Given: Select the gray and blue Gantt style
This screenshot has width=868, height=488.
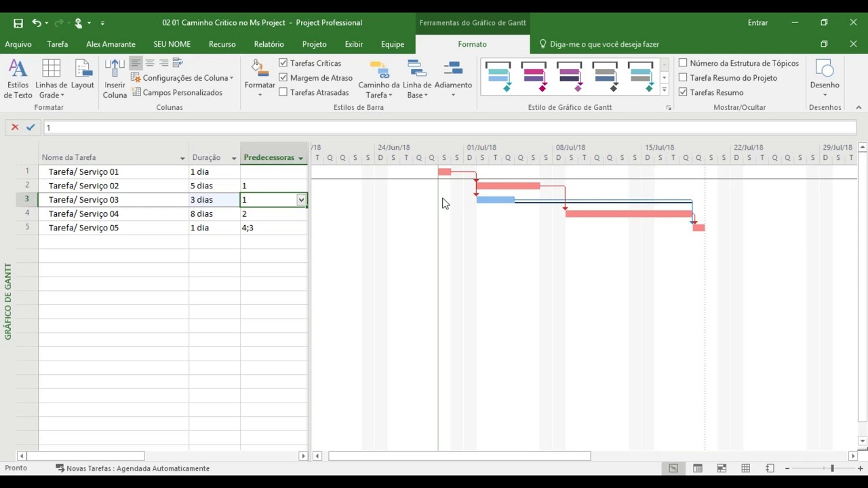Looking at the screenshot, I should 605,77.
